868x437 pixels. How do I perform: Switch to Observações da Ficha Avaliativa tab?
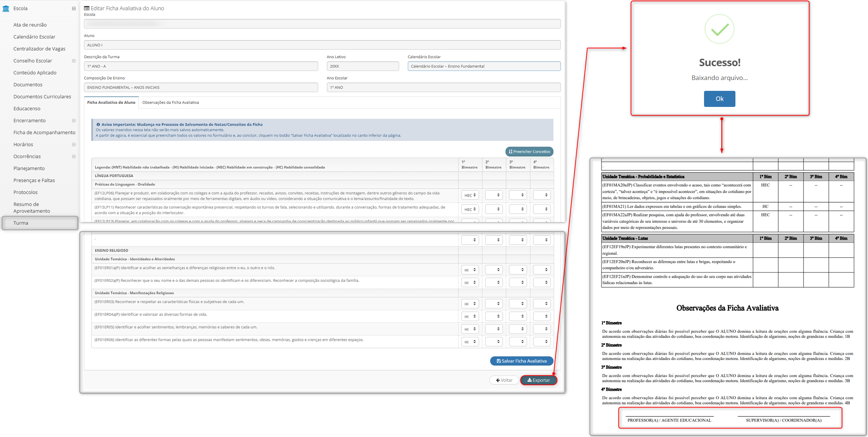coord(170,102)
